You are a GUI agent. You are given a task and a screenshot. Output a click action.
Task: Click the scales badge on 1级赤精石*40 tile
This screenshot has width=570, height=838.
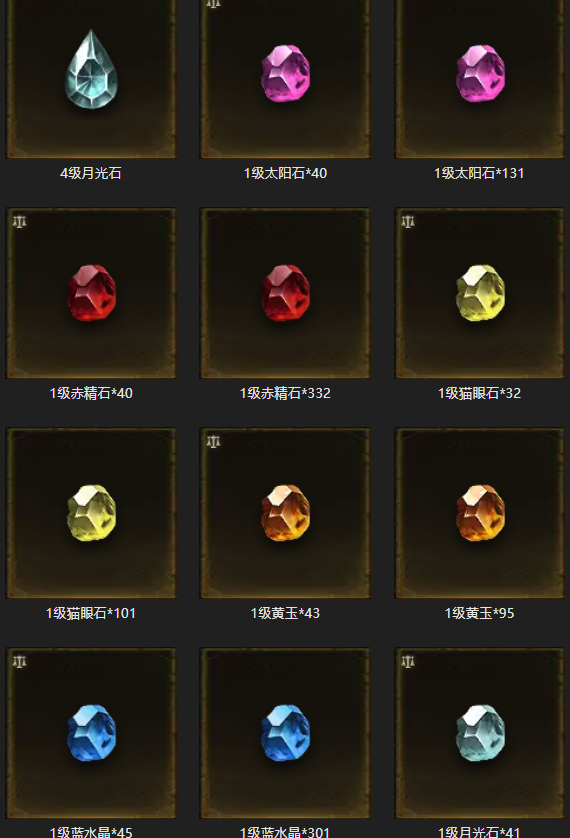pos(19,222)
